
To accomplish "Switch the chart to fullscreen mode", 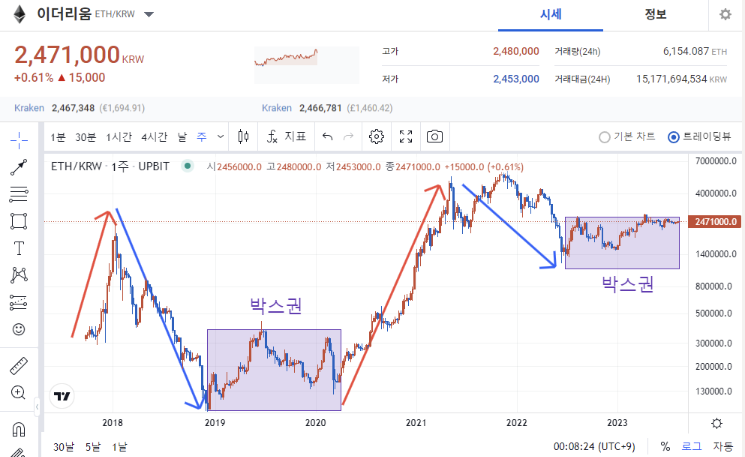I will coord(406,137).
